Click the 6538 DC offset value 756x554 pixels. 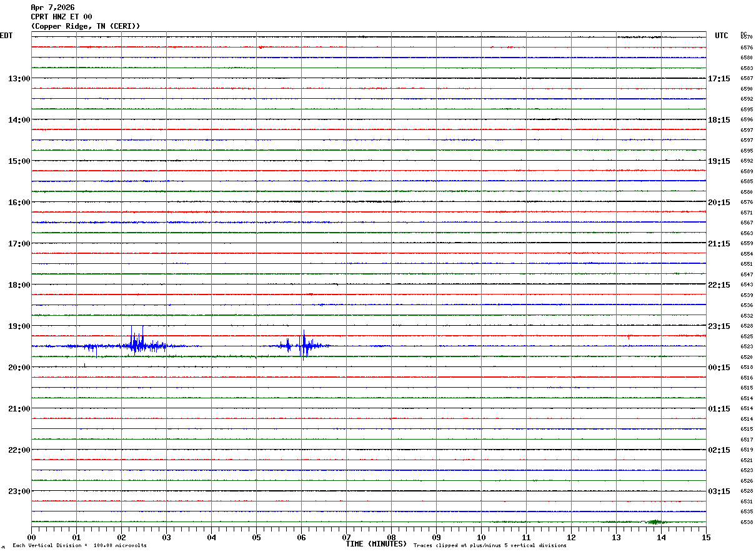click(747, 522)
